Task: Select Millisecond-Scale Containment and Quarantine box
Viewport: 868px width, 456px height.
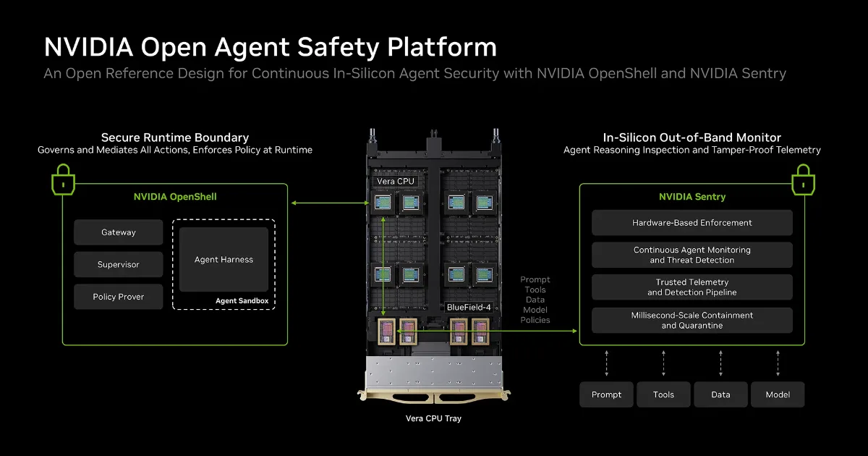Action: tap(692, 321)
